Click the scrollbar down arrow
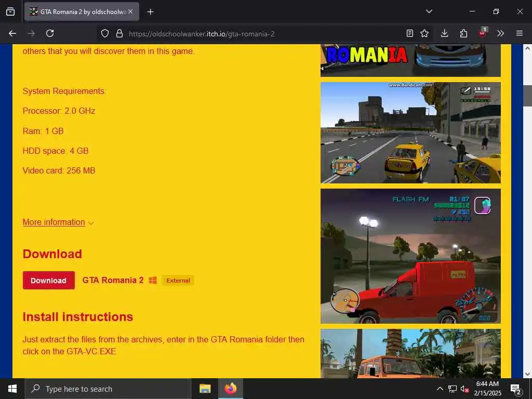This screenshot has width=532, height=399. [x=527, y=374]
